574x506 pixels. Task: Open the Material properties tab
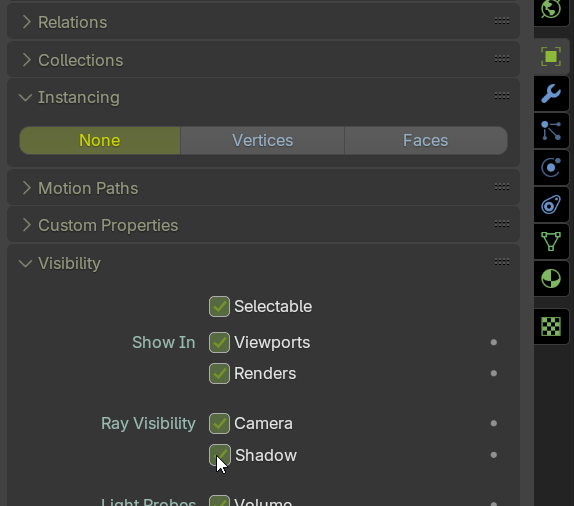551,279
